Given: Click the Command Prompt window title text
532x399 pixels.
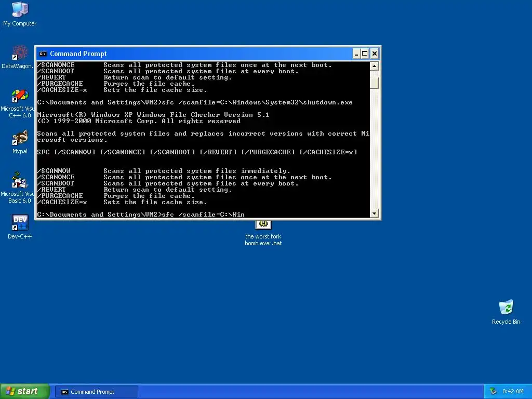Looking at the screenshot, I should (78, 54).
